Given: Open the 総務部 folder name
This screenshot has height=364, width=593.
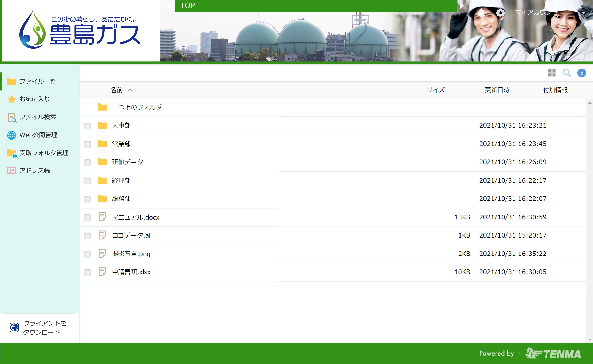Looking at the screenshot, I should click(x=121, y=199).
